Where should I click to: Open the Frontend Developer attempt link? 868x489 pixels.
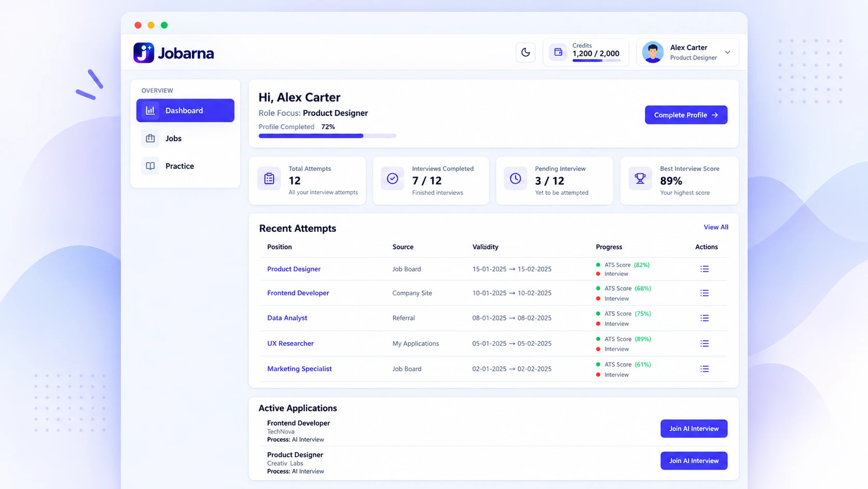[298, 293]
